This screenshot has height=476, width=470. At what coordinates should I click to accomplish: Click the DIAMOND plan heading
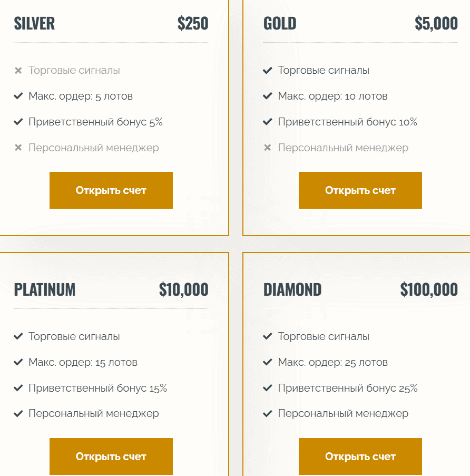click(292, 289)
